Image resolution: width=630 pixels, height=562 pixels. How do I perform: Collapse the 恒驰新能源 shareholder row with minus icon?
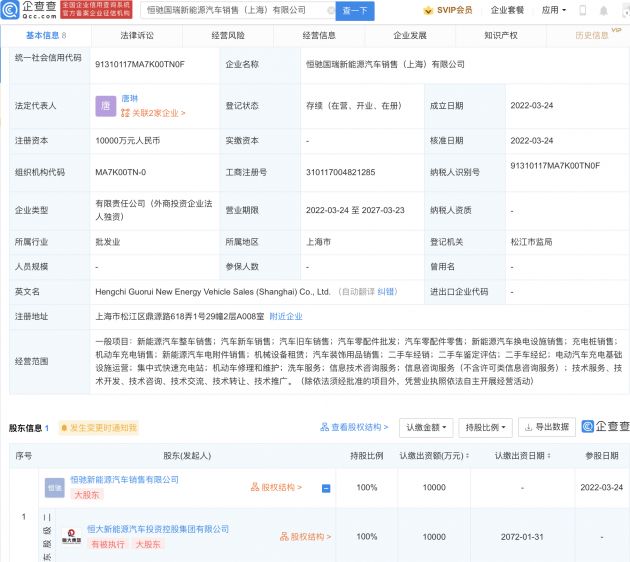tap(326, 488)
